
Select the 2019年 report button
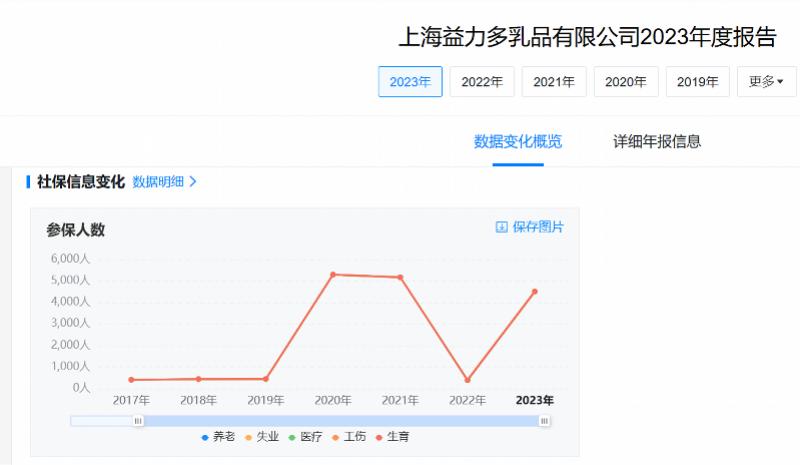pos(698,82)
